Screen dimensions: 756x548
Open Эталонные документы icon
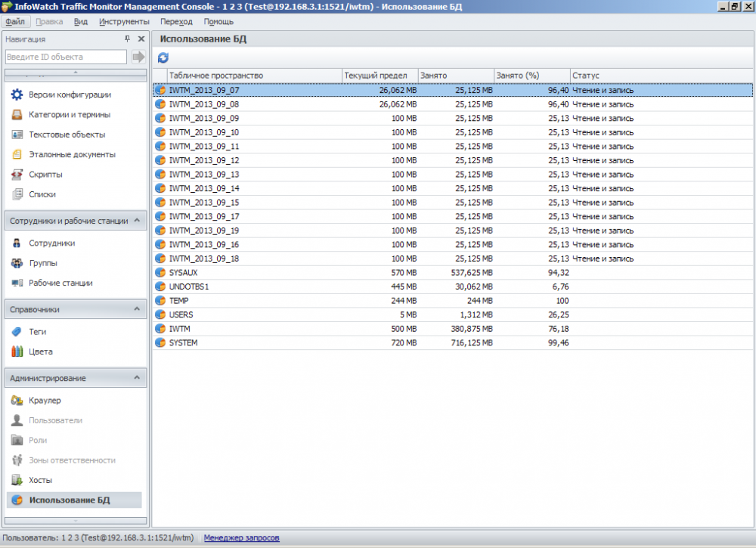tap(17, 154)
